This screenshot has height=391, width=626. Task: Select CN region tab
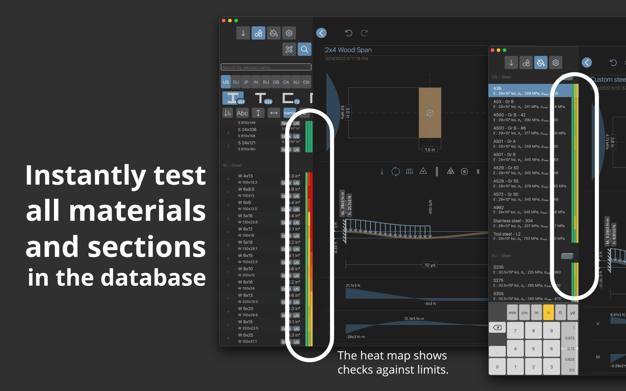point(306,82)
